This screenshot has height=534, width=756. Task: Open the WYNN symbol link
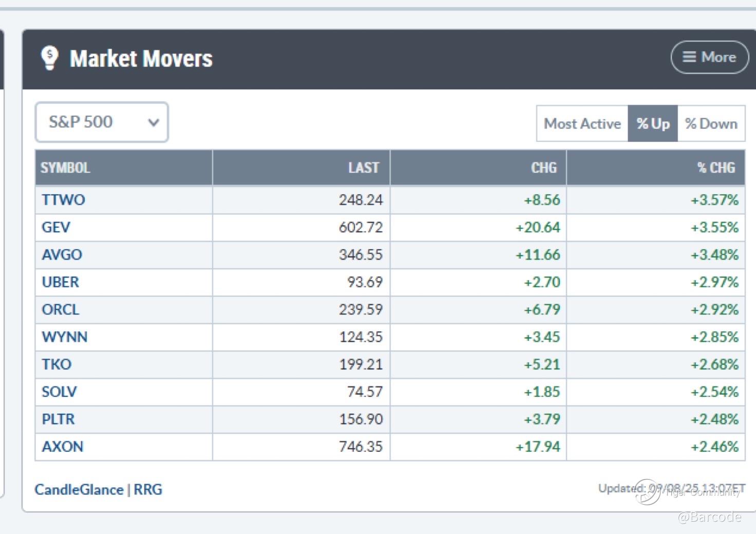click(65, 337)
